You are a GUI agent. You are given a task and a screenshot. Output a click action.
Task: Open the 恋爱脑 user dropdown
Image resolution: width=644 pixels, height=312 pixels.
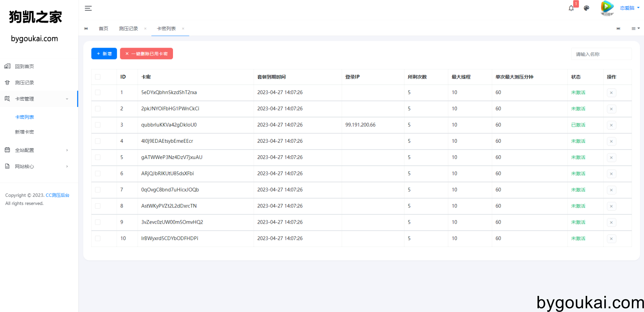[x=630, y=8]
